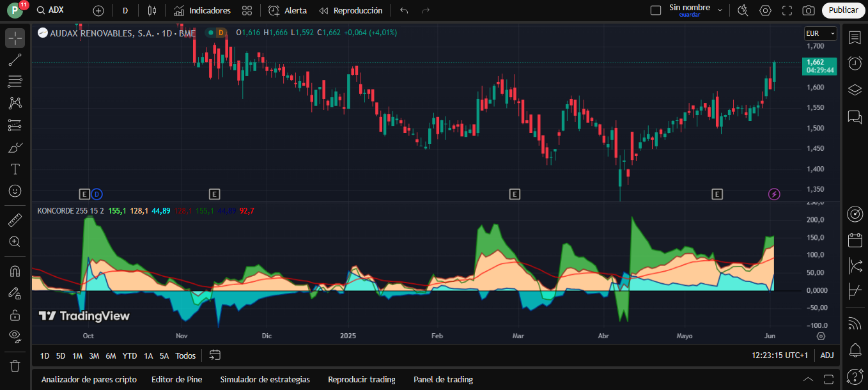Select the trend line drawing tool
Viewport: 868px width, 390px height.
15,60
